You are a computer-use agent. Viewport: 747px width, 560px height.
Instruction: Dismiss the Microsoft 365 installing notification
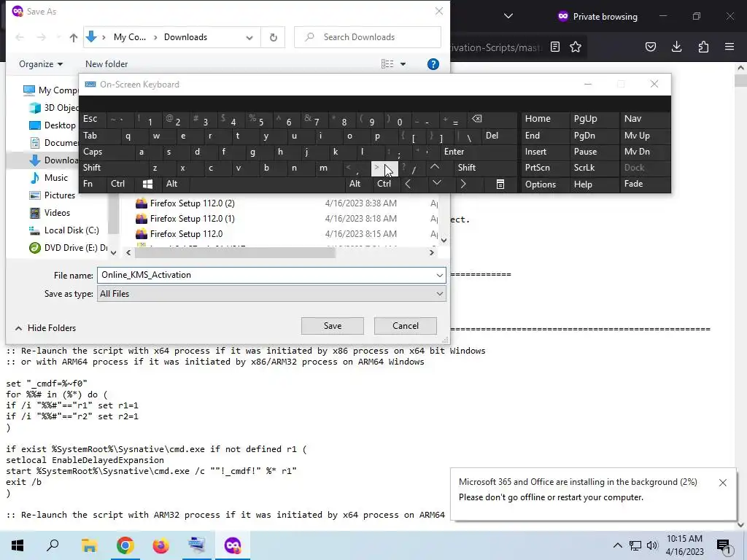[723, 483]
